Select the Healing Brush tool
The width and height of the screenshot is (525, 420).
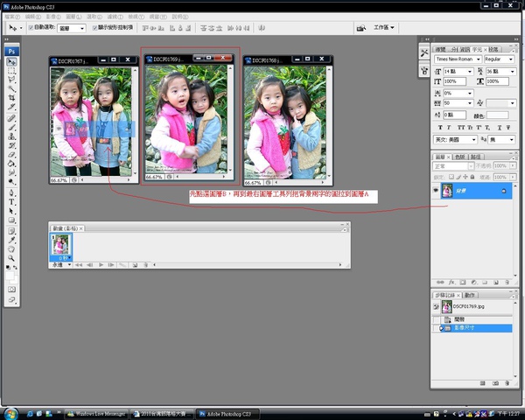click(11, 118)
